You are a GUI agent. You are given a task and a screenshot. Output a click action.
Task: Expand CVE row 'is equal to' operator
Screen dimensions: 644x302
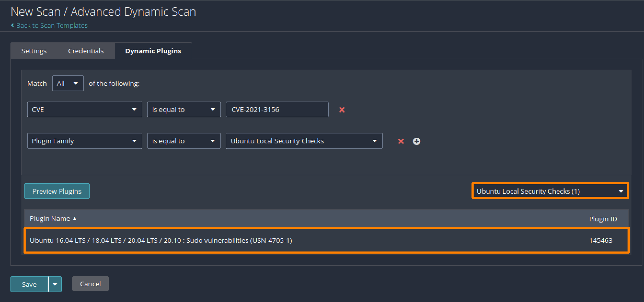click(184, 110)
